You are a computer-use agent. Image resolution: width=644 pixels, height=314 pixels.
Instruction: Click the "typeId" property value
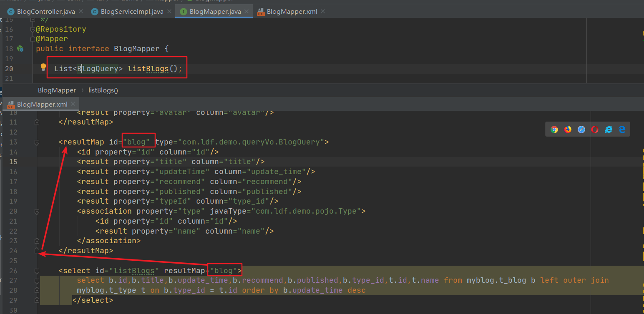coord(174,201)
